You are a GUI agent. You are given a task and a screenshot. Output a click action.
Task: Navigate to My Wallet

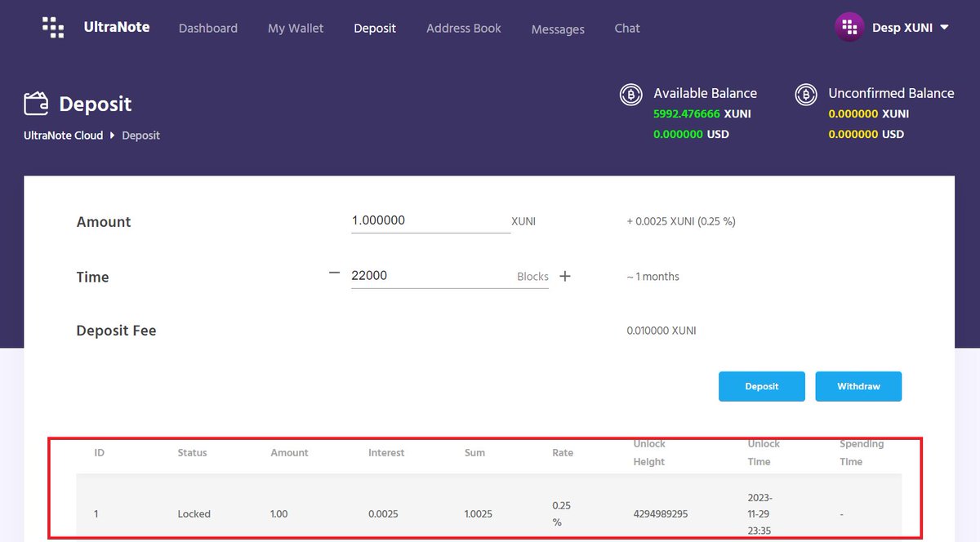pyautogui.click(x=295, y=28)
